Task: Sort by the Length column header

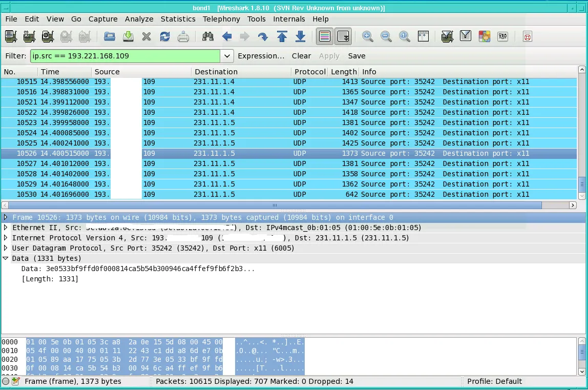Action: pyautogui.click(x=344, y=72)
